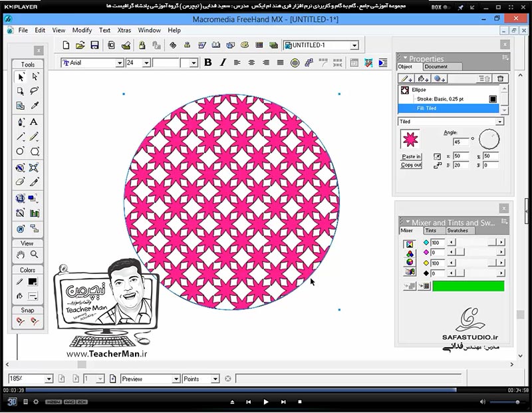This screenshot has width=532, height=413.
Task: Select the Chart tool
Action: tap(35, 213)
